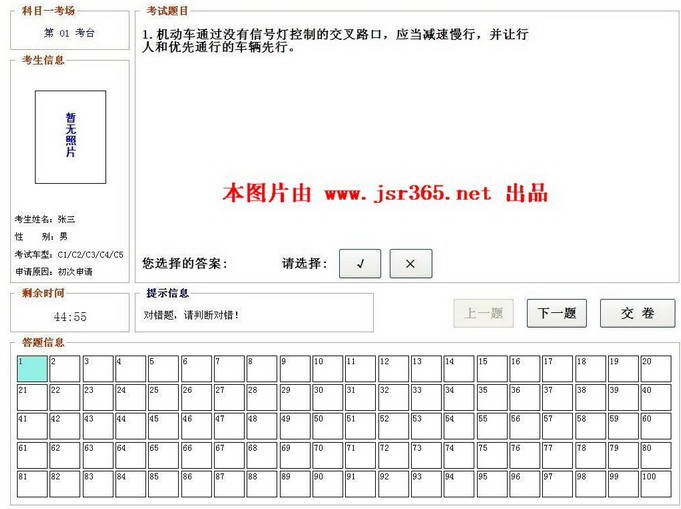This screenshot has height=509, width=681.
Task: Go to next question with 下一题
Action: coord(556,313)
